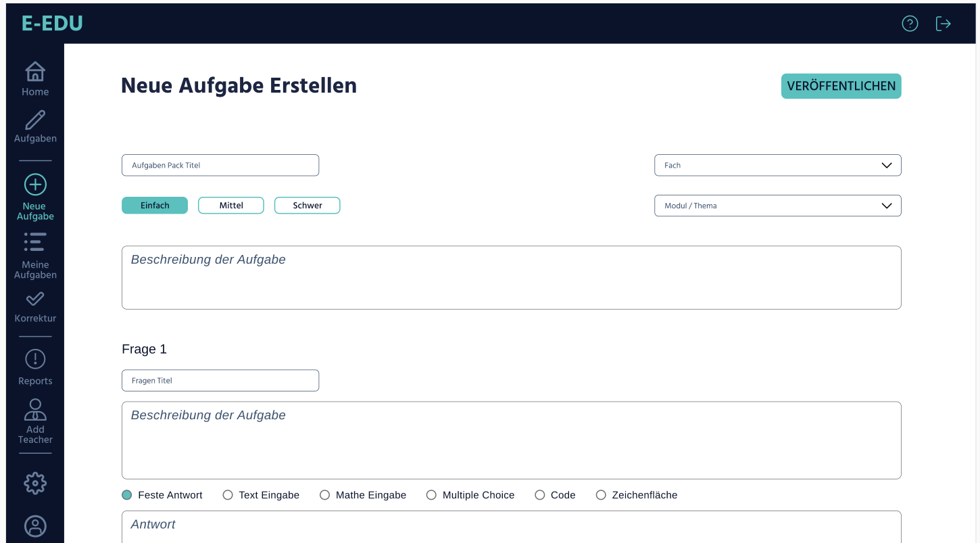Click the Add Teacher sidebar label

pos(35,434)
